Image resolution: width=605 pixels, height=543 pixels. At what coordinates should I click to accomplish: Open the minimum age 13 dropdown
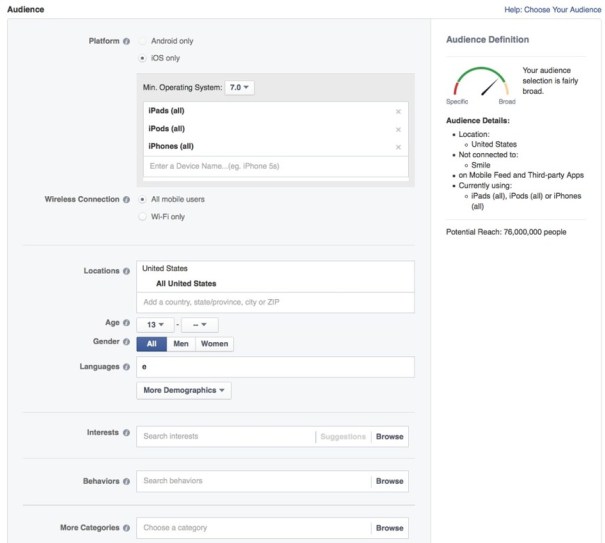(154, 324)
